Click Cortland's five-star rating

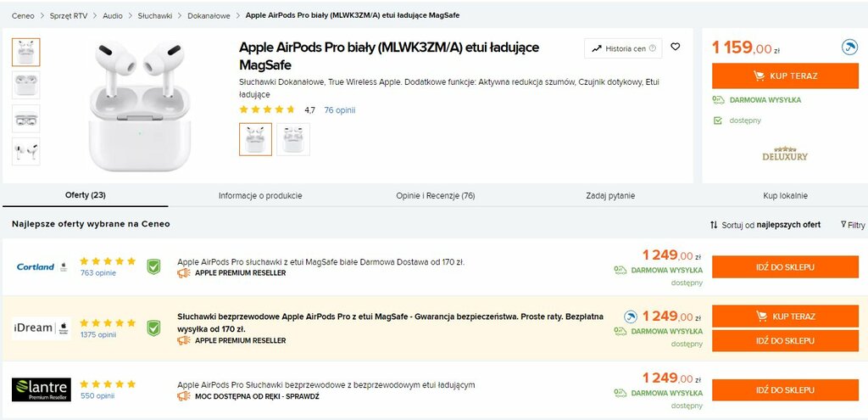click(x=108, y=261)
